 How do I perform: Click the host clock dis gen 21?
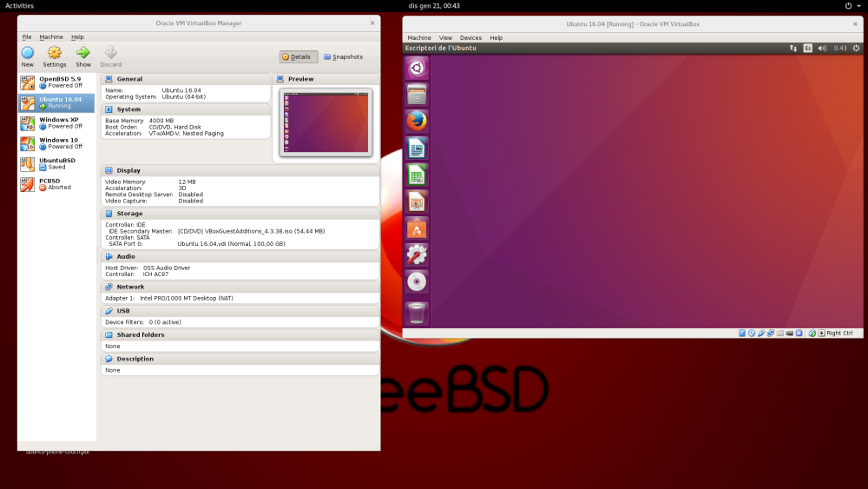click(x=434, y=5)
